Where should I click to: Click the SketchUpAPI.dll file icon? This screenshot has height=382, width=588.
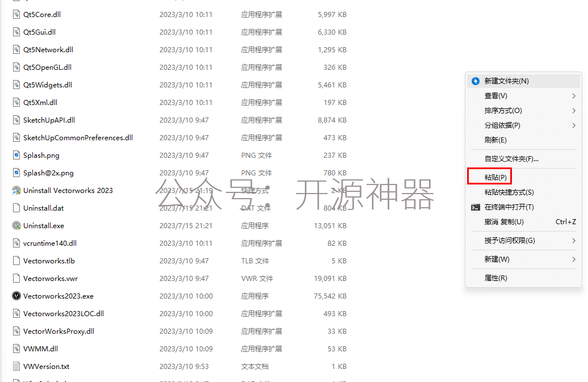coord(16,120)
